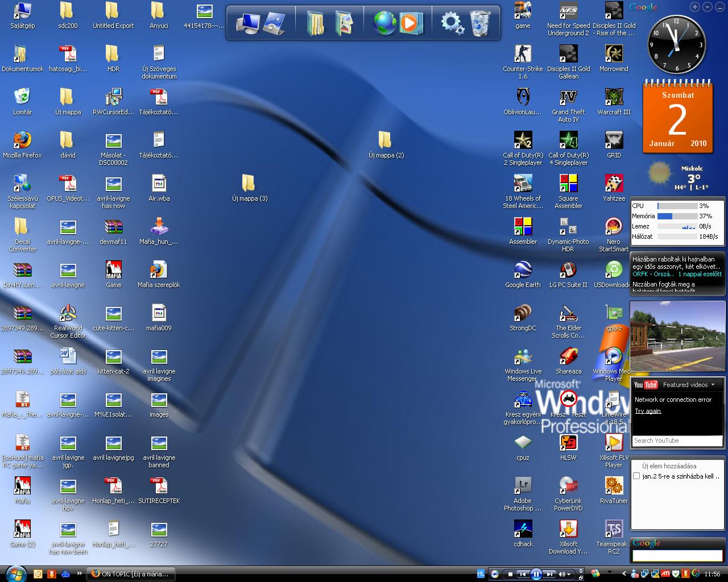Select the Yahtzee game shortcut
728x582 pixels.
(614, 189)
